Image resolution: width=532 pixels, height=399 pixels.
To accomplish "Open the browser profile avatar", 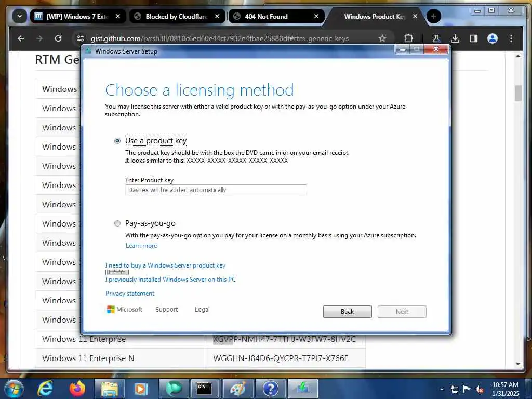I will point(493,38).
